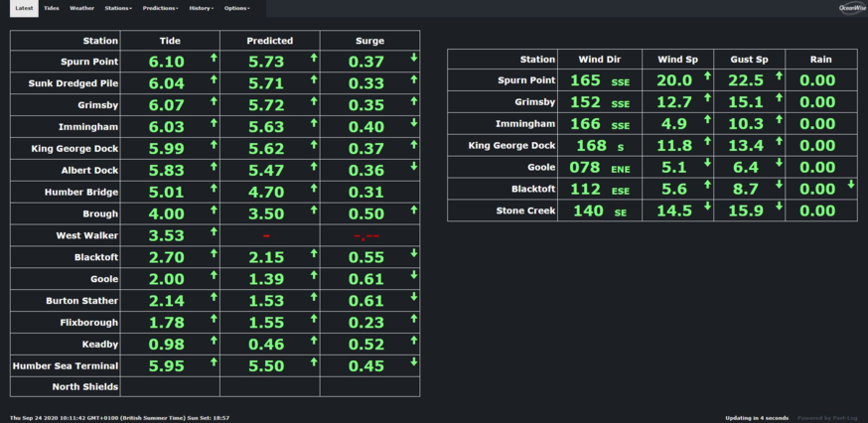Click the Goole wind speed down arrow
The width and height of the screenshot is (868, 423).
pyautogui.click(x=707, y=164)
